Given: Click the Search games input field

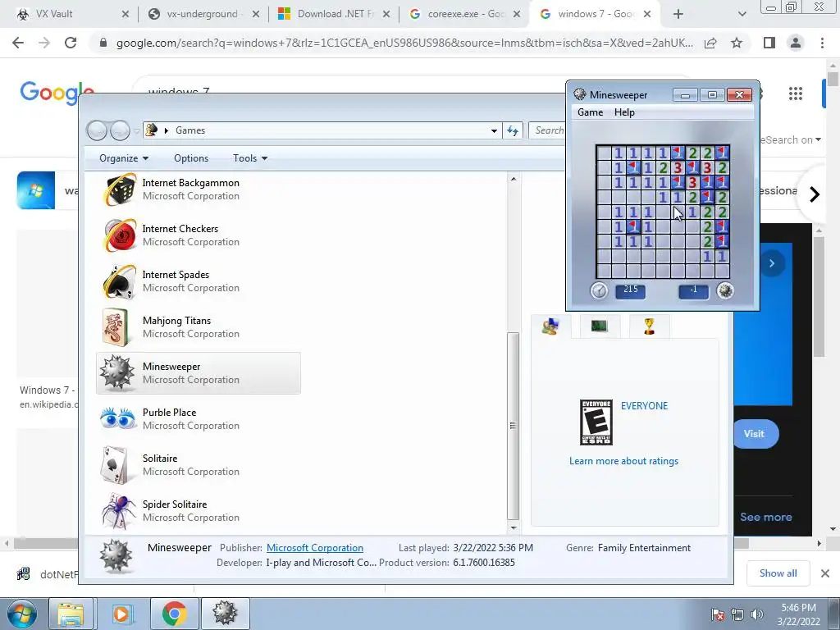Looking at the screenshot, I should coord(547,130).
